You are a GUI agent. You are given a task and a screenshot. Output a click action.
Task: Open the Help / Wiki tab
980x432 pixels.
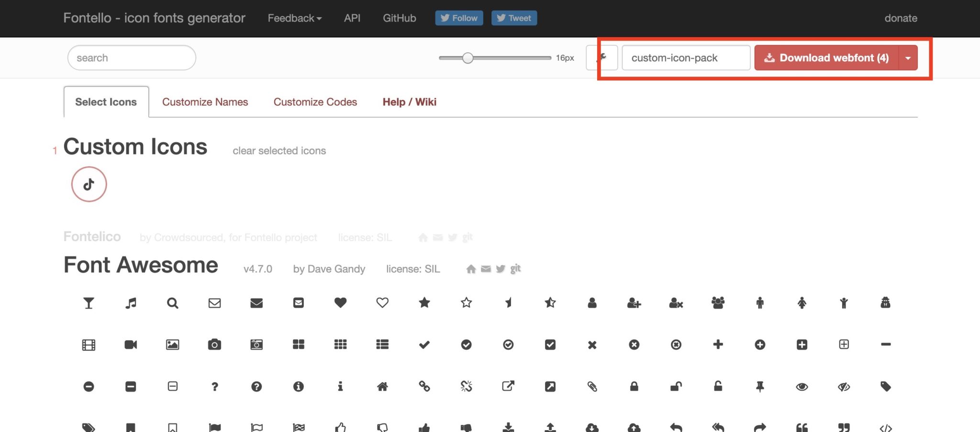click(x=409, y=102)
